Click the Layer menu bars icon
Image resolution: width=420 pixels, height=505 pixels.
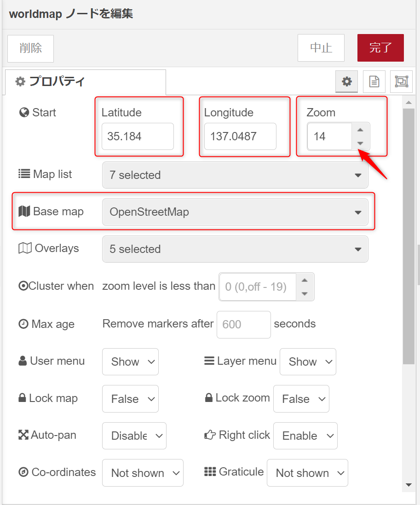coord(209,361)
